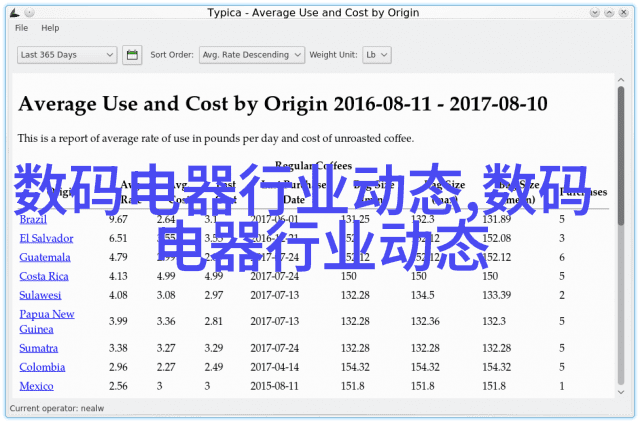The height and width of the screenshot is (423, 640).
Task: Open the Help menu
Action: [49, 29]
